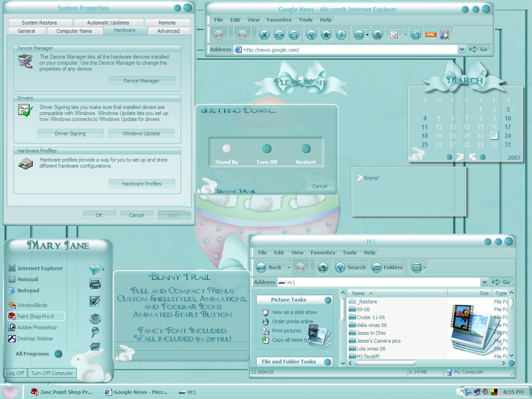532x399 pixels.
Task: Open the Cruise 11-06 folder
Action: coord(370,317)
